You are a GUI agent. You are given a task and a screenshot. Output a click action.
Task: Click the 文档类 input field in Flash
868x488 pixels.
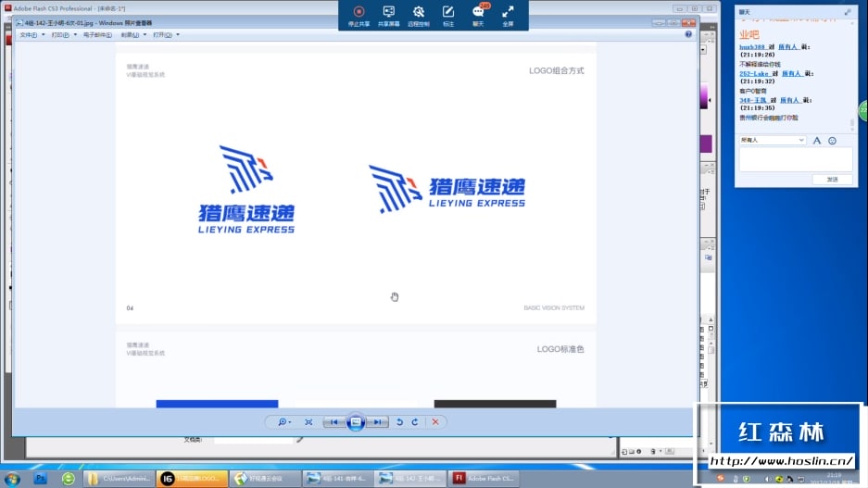[253, 440]
